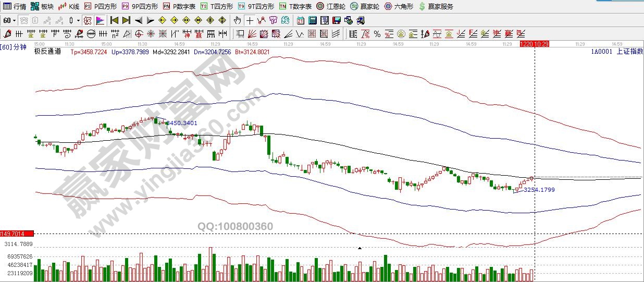
Task: Toggle the crosshair cursor tool
Action: [x=250, y=20]
